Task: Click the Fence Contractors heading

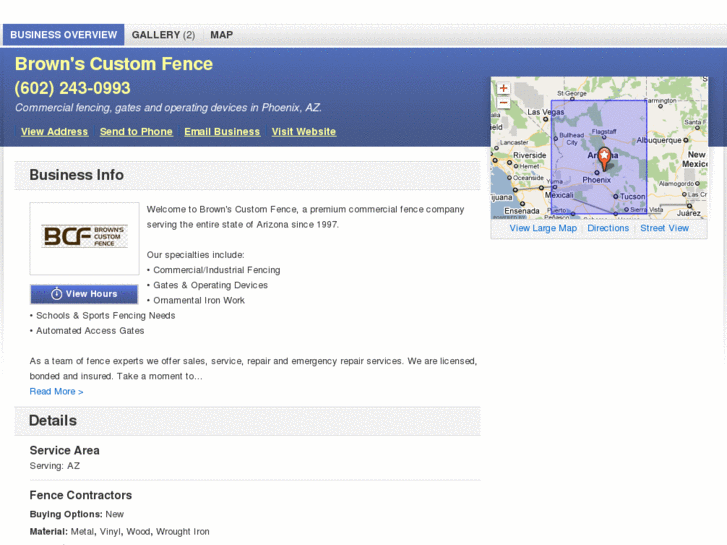Action: pos(81,495)
